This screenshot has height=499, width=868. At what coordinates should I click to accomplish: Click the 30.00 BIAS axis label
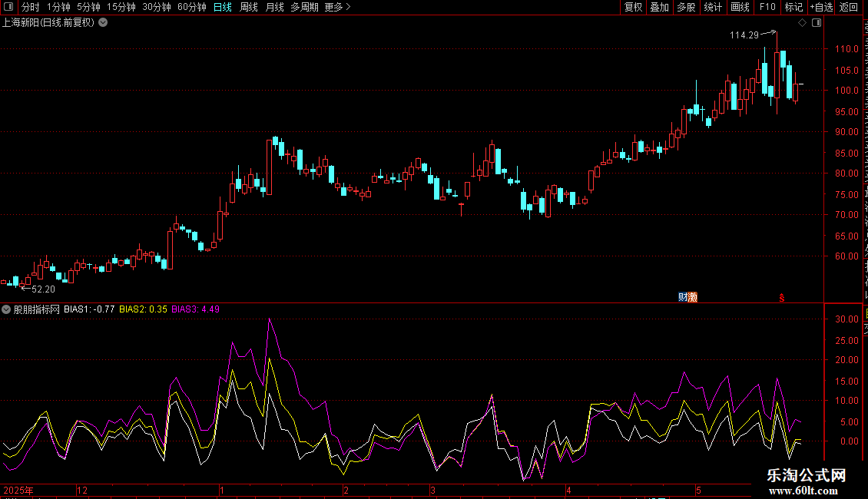[x=847, y=319]
